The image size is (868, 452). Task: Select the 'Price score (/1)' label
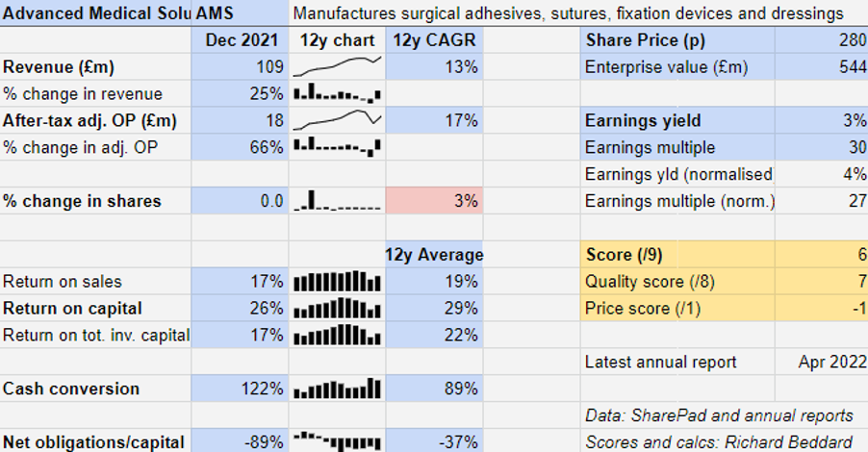[x=643, y=308]
